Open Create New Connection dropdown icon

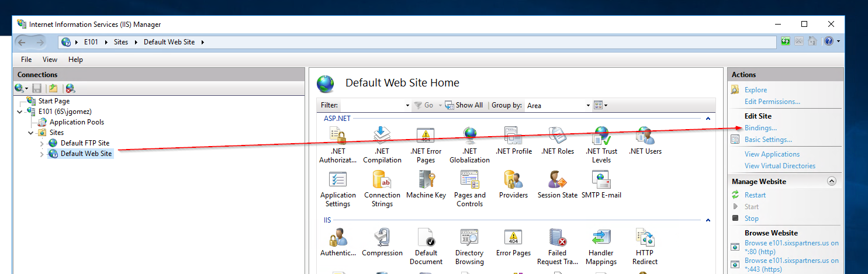pos(22,88)
